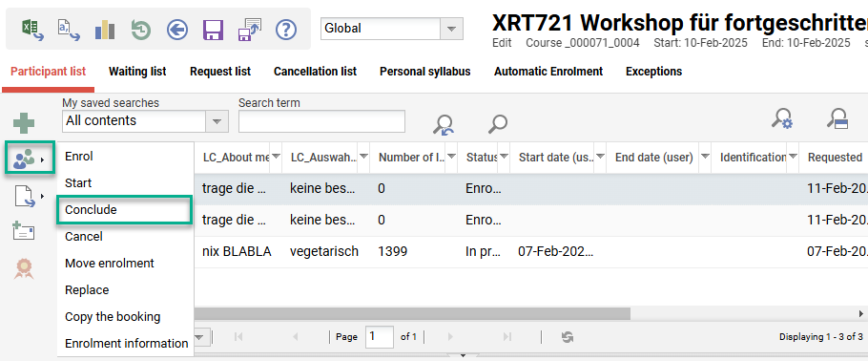Select the cell 'nix BLABLA'
This screenshot has height=361, width=868.
237,252
